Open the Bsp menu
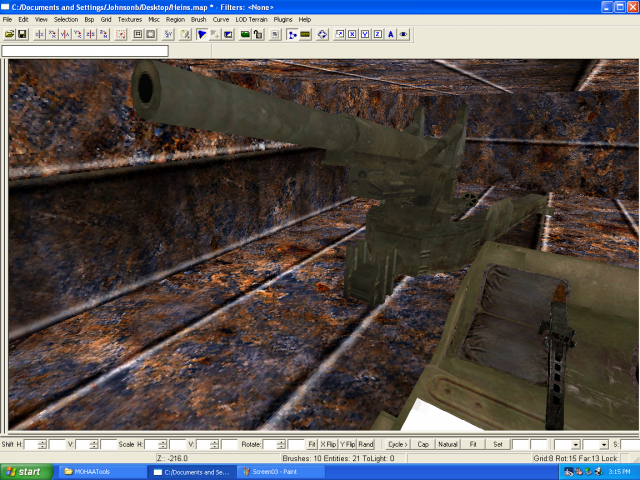 pos(89,19)
